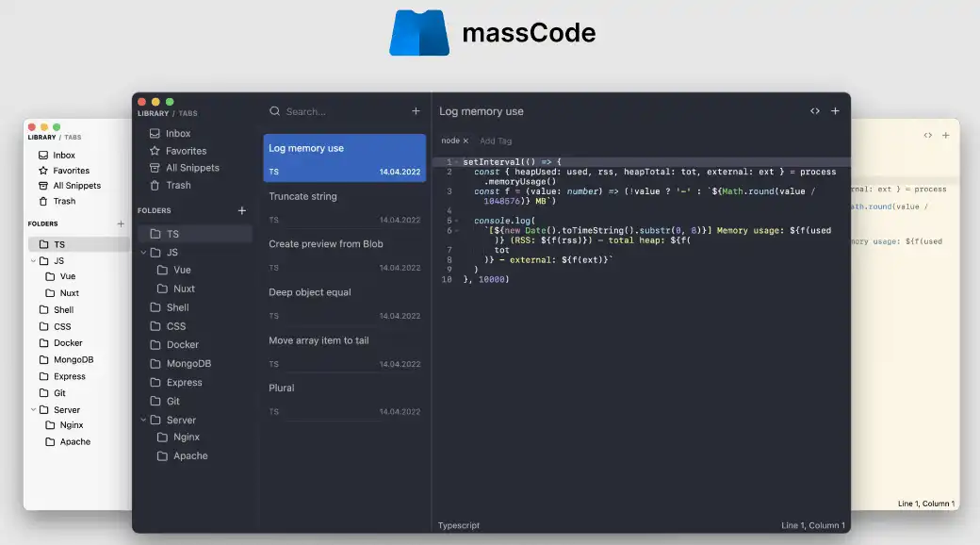The width and height of the screenshot is (980, 545).
Task: Add a fragment with plus in dark editor header
Action: [835, 111]
